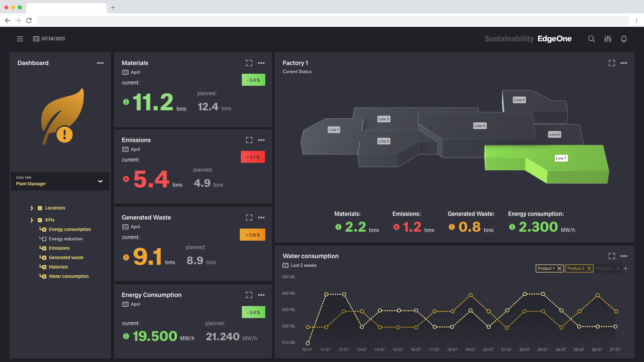The image size is (644, 362).
Task: Select the Water consumption KPI entry
Action: (x=68, y=276)
